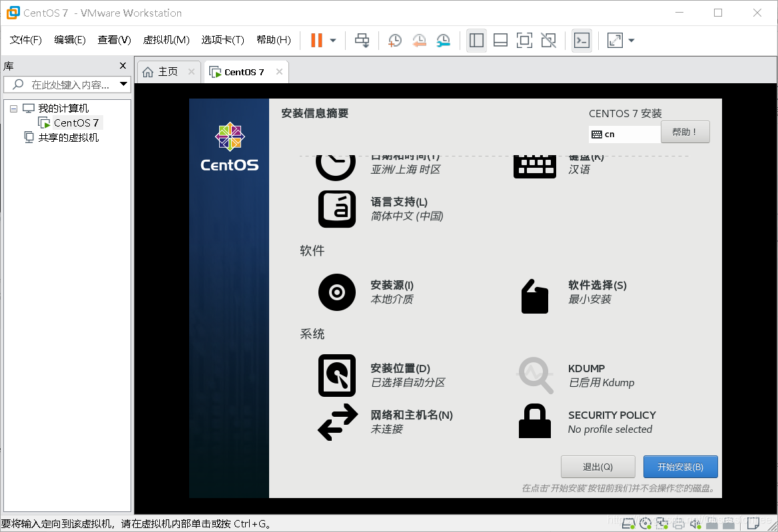Click the hard disk status bar icon
The image size is (778, 532).
628,523
